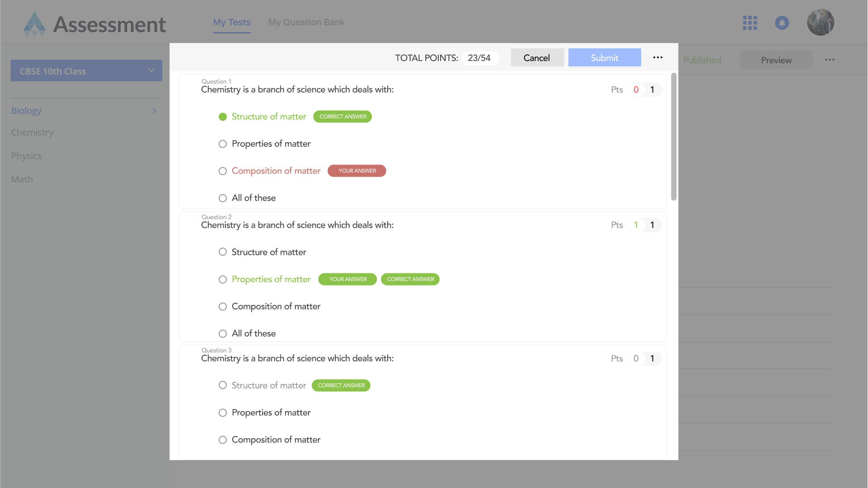Image resolution: width=868 pixels, height=488 pixels.
Task: Click the dialog's vertical scrollbar
Action: pyautogui.click(x=673, y=136)
